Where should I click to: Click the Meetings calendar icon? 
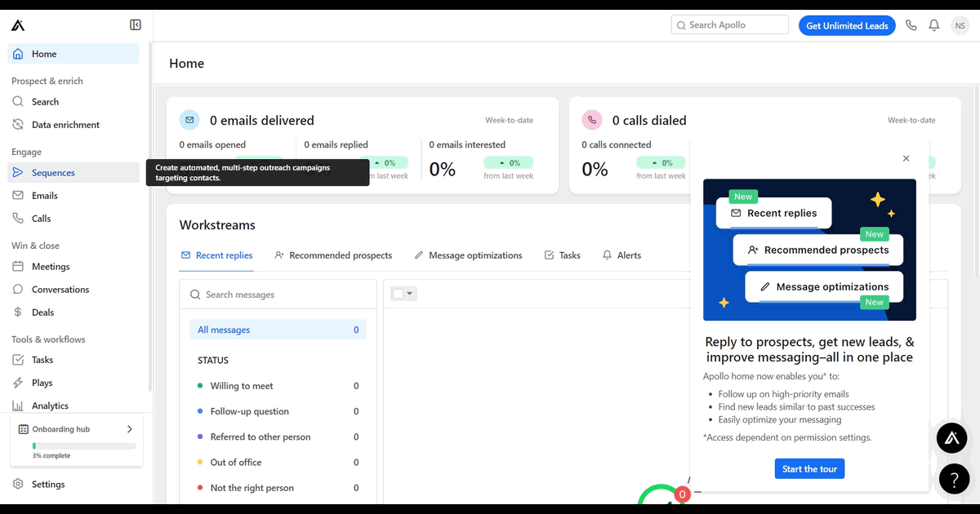[18, 267]
